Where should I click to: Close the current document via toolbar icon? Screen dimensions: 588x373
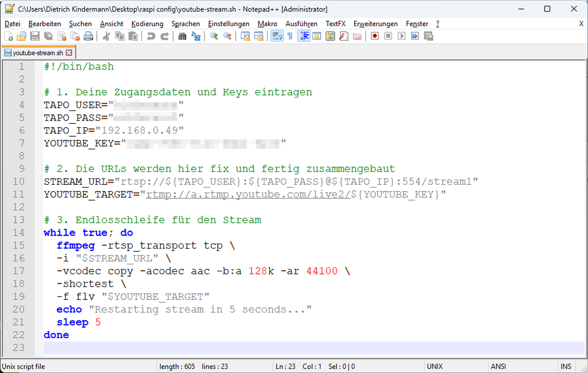62,36
